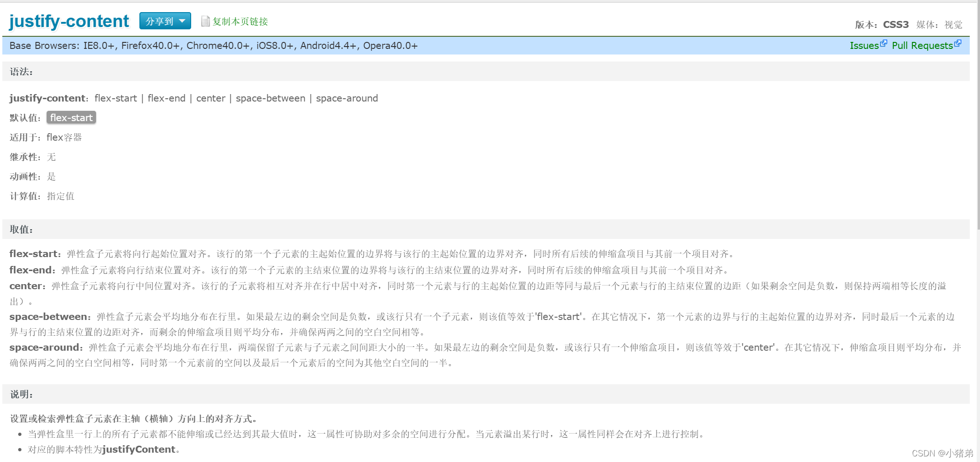Click the flex-start default value badge
This screenshot has width=980, height=462.
71,118
